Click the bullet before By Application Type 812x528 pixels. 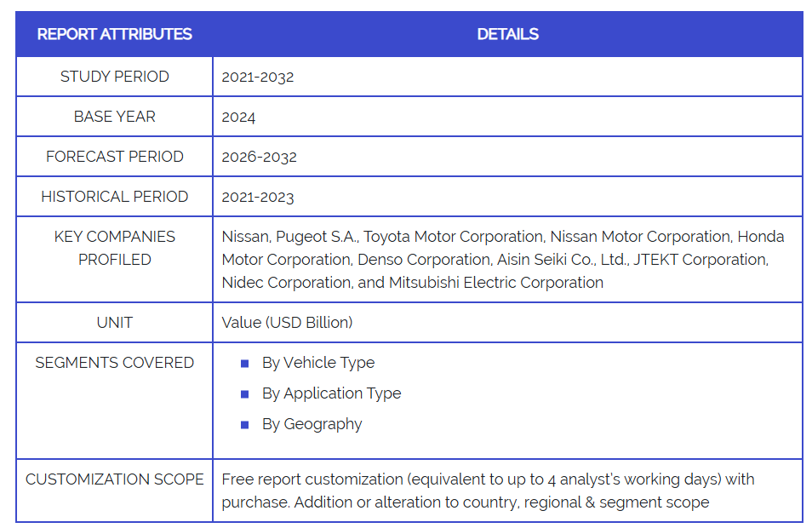click(x=245, y=394)
